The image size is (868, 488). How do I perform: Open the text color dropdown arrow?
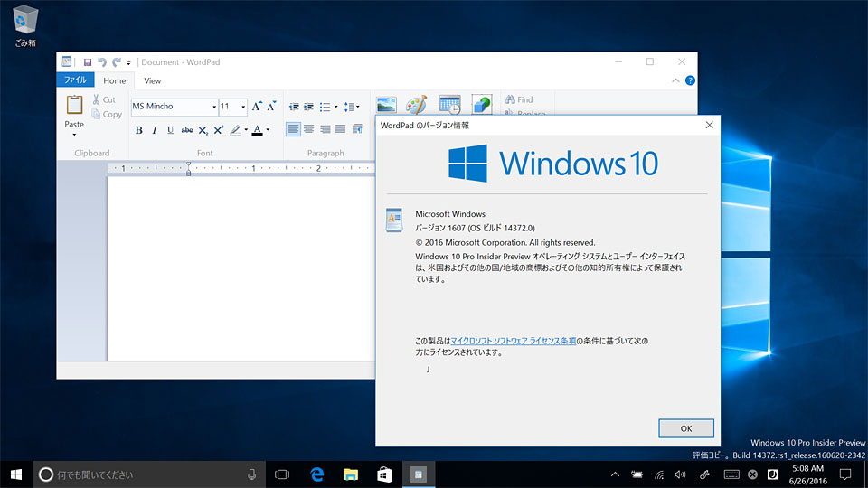point(268,130)
